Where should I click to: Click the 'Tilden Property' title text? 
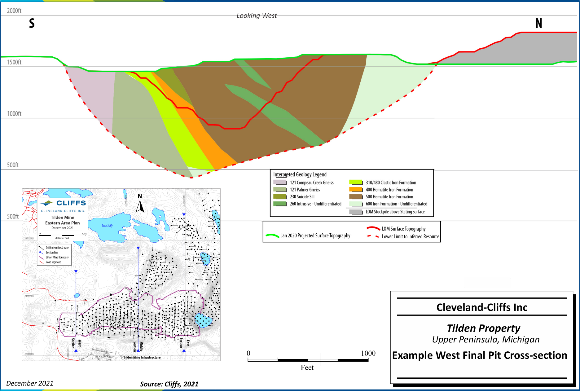click(483, 328)
